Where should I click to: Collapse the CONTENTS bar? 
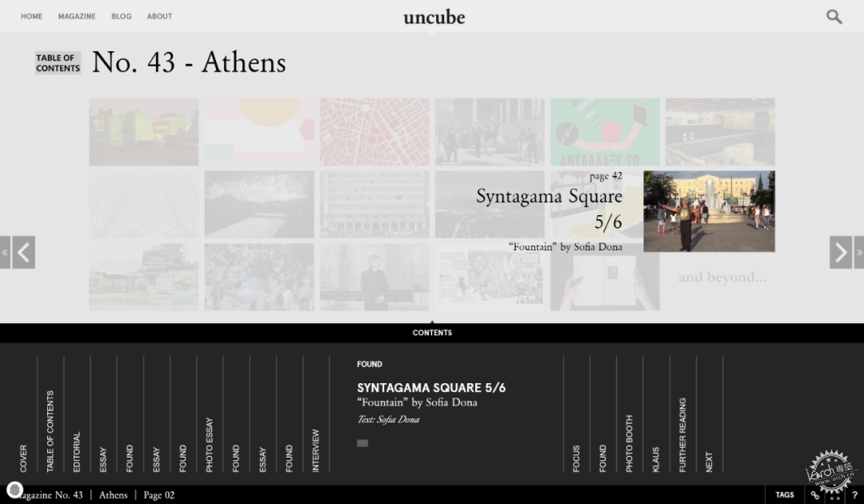pos(432,332)
